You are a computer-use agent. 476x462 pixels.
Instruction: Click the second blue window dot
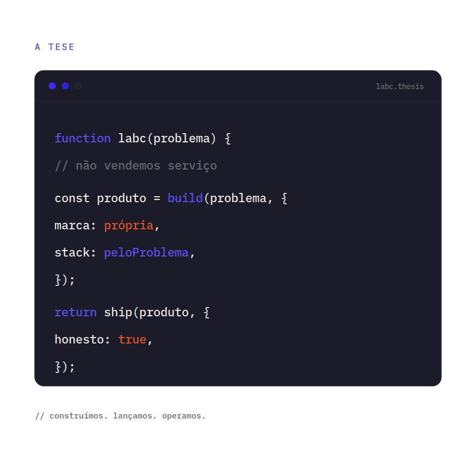pos(65,86)
